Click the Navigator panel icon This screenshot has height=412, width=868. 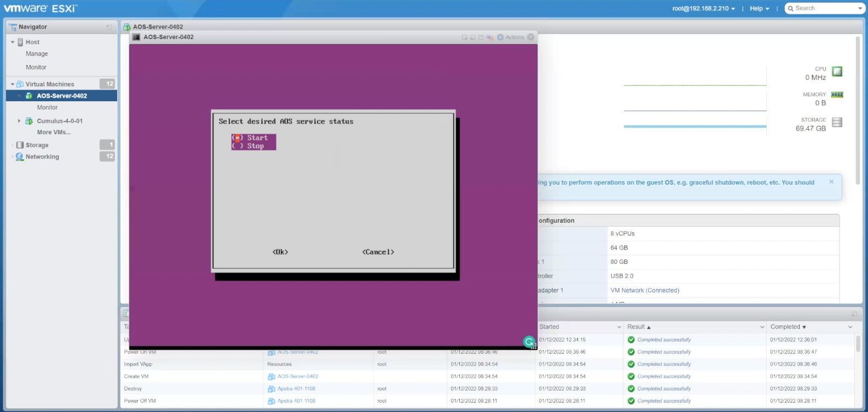coord(13,27)
